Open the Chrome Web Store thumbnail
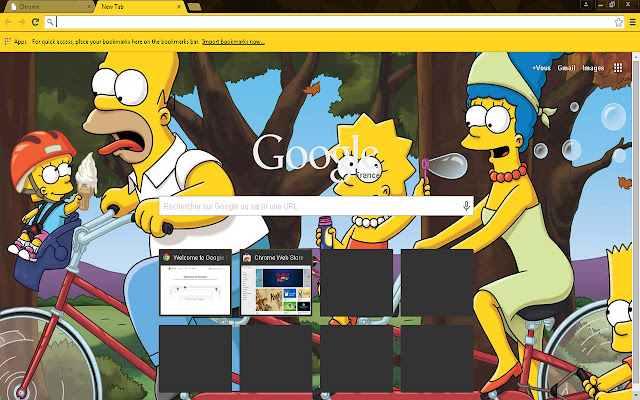This screenshot has height=400, width=640. pyautogui.click(x=276, y=282)
